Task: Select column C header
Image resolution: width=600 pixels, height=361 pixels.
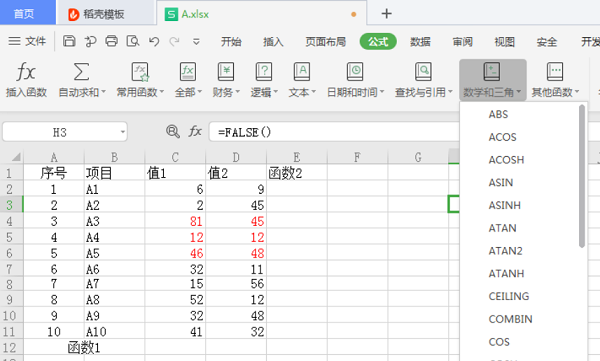Action: click(175, 157)
